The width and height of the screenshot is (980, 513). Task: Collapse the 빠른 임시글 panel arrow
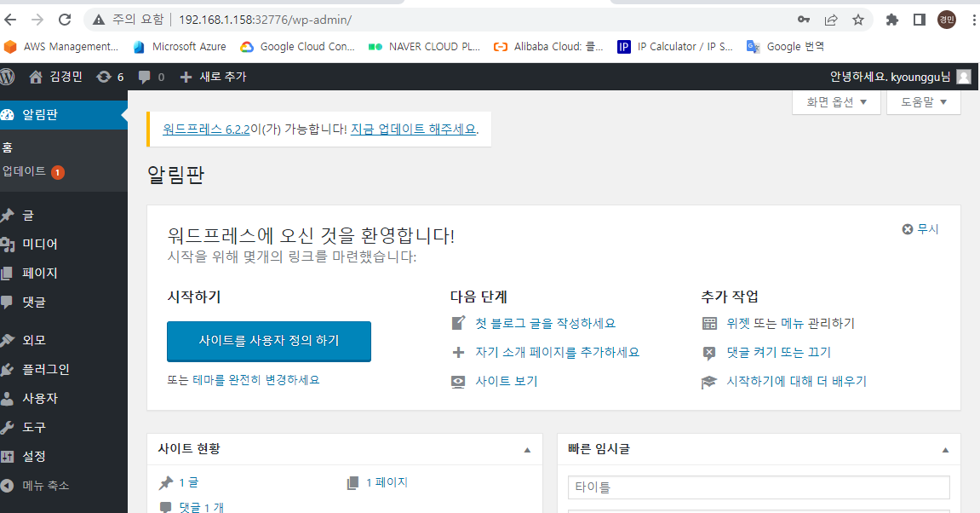tap(945, 450)
